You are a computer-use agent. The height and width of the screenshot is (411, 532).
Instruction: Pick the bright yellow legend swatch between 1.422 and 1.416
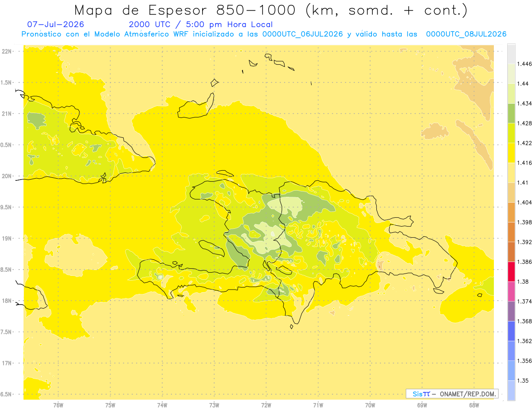coord(511,153)
